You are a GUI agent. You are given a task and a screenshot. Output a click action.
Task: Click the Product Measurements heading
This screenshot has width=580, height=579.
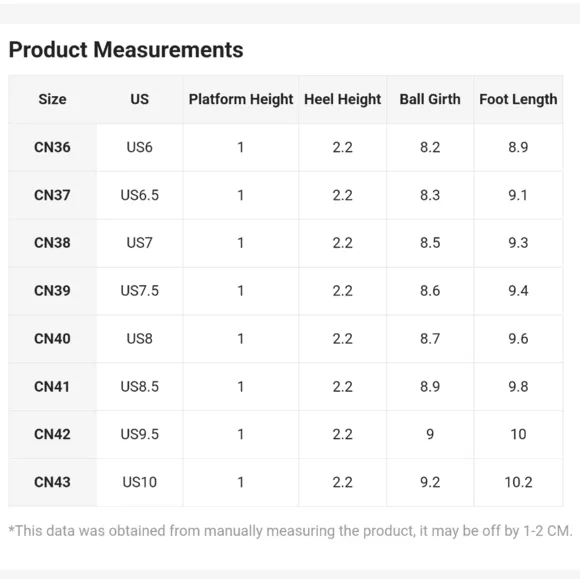[x=126, y=50]
